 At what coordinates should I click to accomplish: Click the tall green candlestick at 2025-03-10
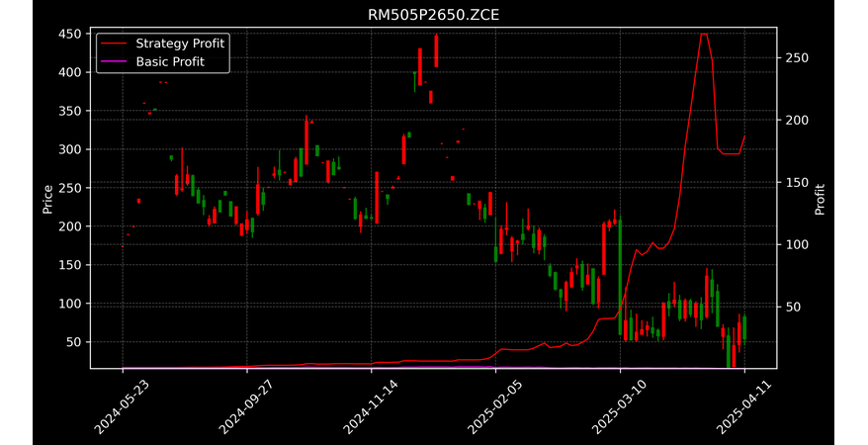620,277
